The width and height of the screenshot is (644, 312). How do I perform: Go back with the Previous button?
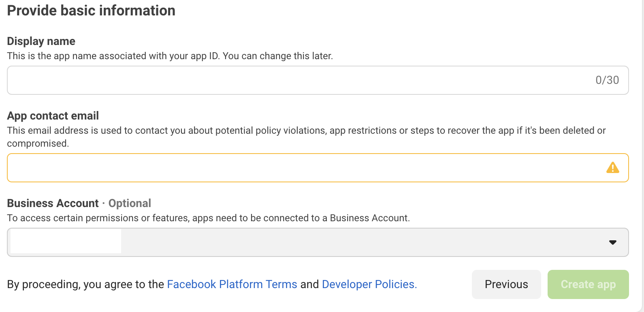[506, 284]
